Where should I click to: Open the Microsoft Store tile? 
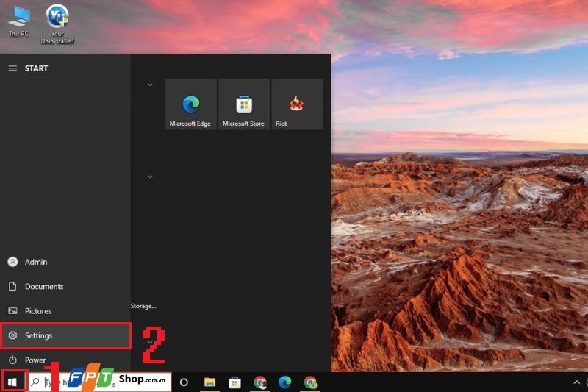244,104
